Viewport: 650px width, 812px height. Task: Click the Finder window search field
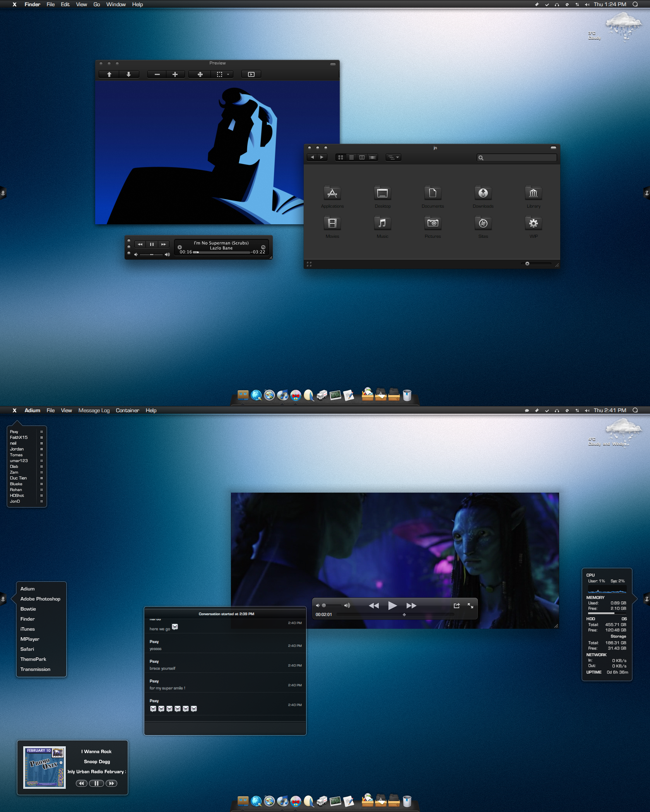517,158
